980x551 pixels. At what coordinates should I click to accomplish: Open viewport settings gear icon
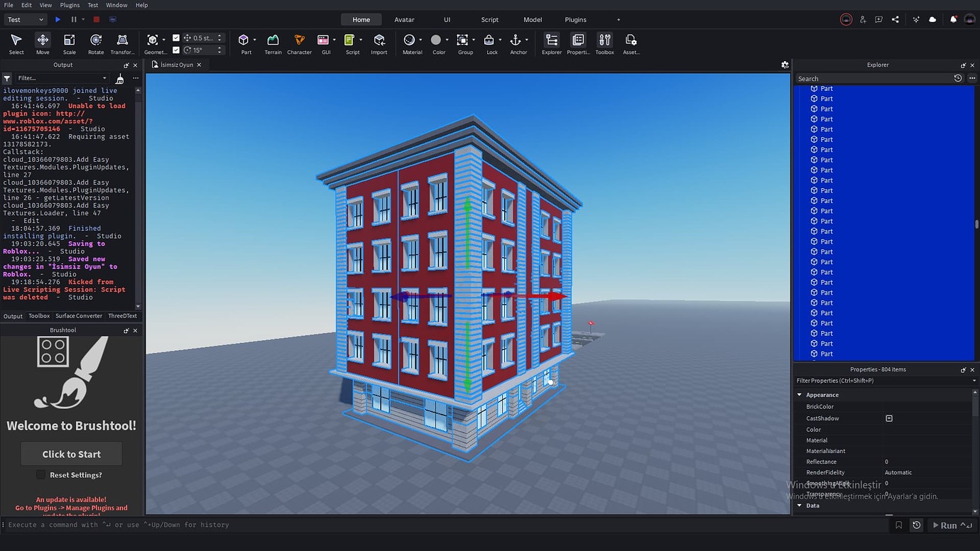coord(785,65)
